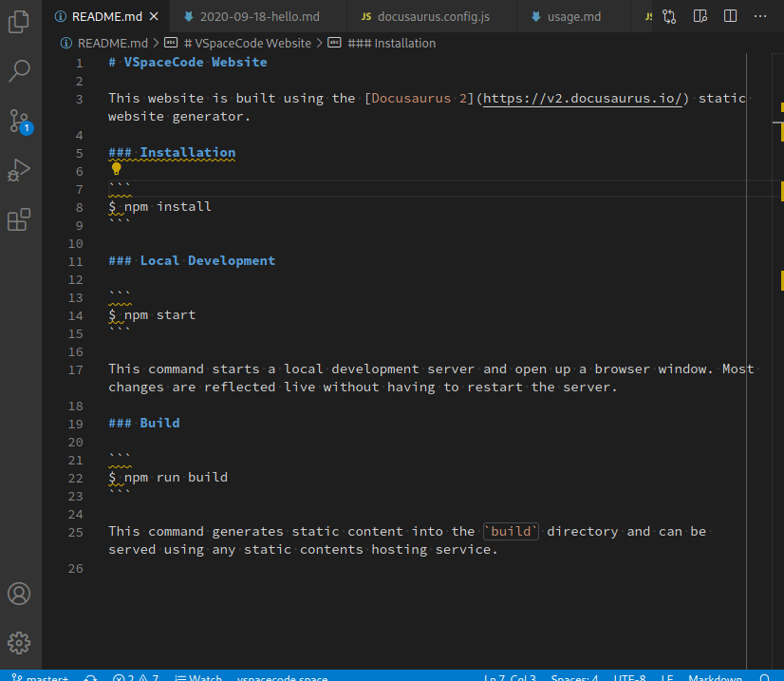784x681 pixels.
Task: Click line 7 code fence backticks
Action: pos(120,189)
